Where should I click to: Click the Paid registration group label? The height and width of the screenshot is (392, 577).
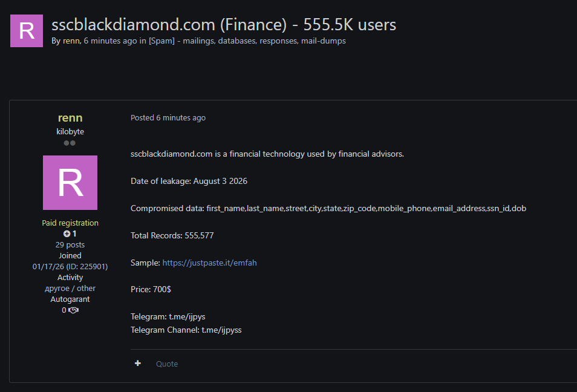[x=70, y=223]
